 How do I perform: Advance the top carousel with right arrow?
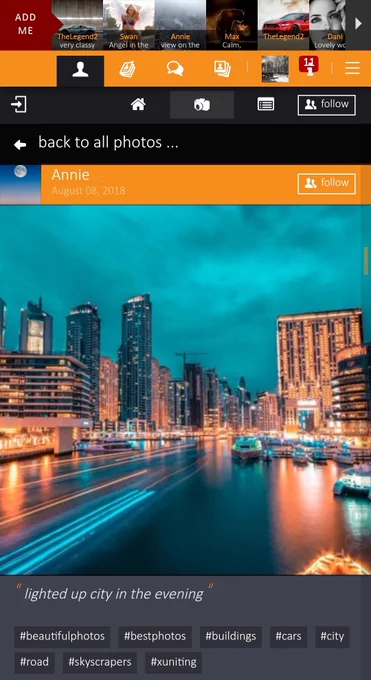click(x=358, y=24)
